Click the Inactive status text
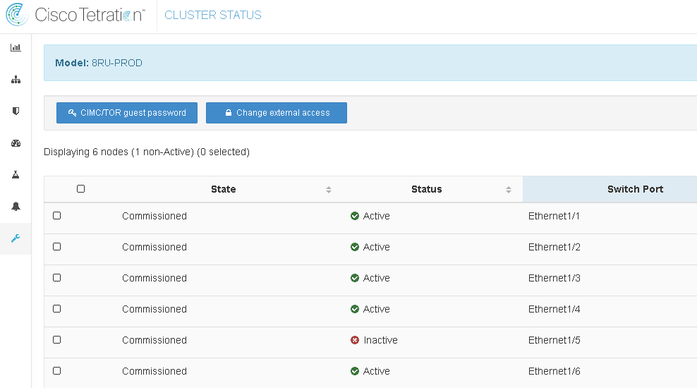This screenshot has width=697, height=388. point(381,340)
